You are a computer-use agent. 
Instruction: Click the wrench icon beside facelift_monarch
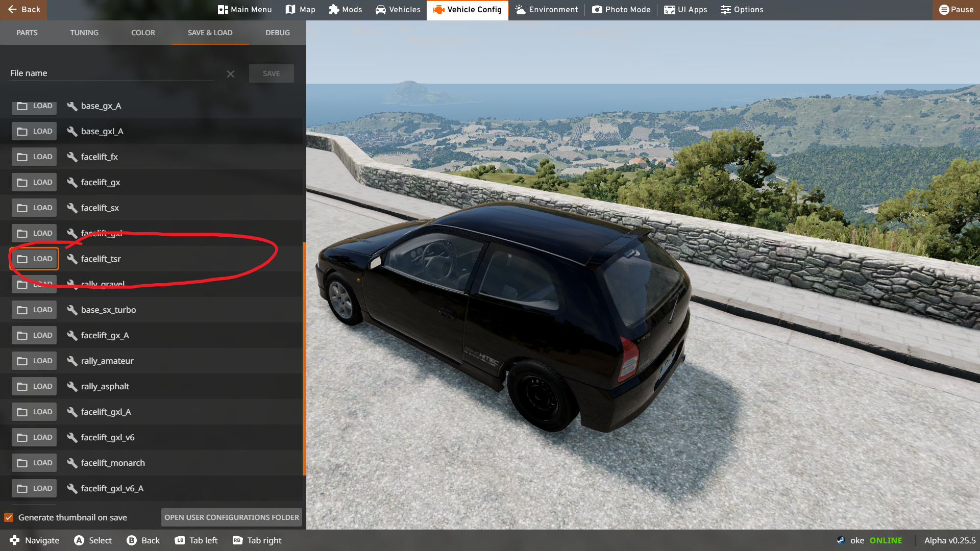point(72,463)
